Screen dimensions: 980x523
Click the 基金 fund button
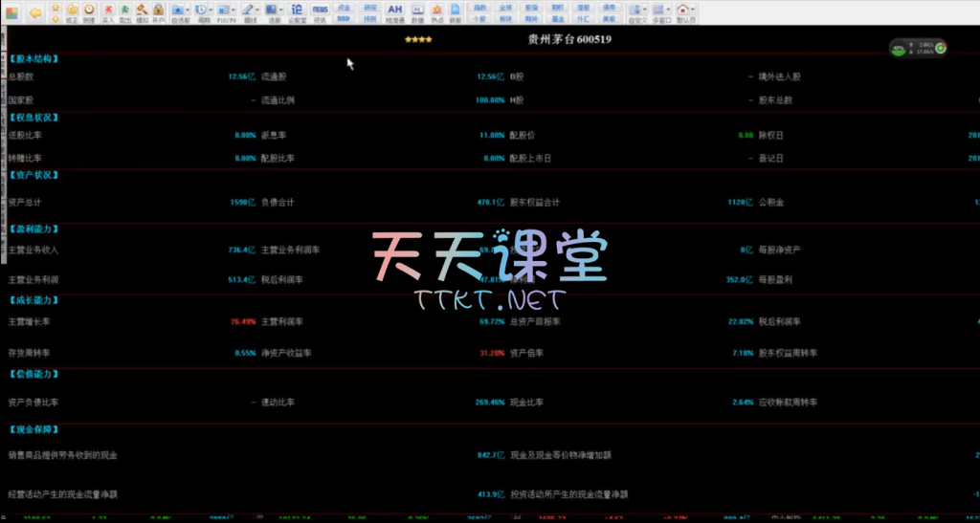click(558, 18)
